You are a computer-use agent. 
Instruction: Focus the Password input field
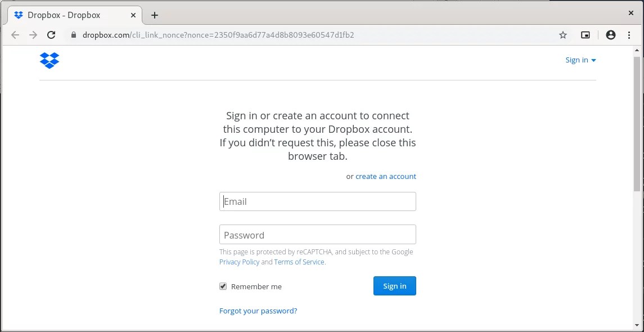(x=318, y=235)
